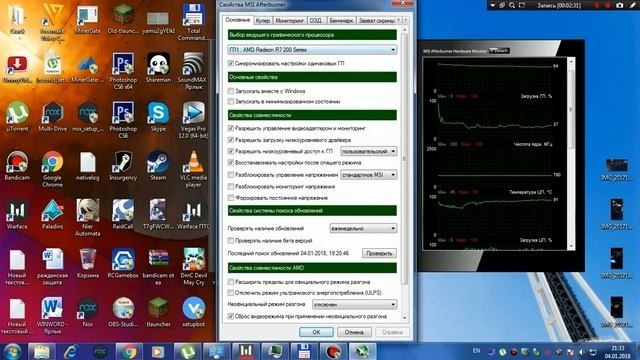
Task: Click the pencil draw icon in recorder bar
Action: (633, 5)
